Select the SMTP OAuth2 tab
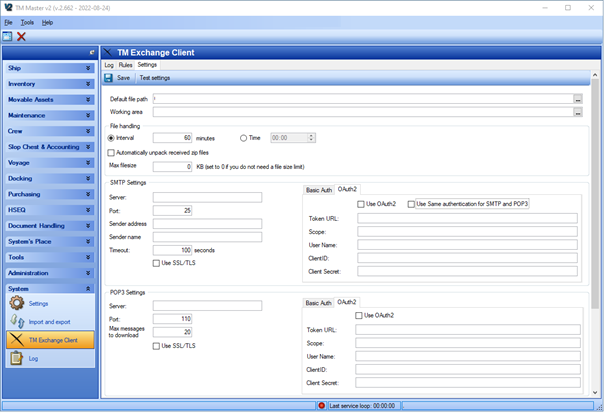The width and height of the screenshot is (605, 413). coord(347,189)
